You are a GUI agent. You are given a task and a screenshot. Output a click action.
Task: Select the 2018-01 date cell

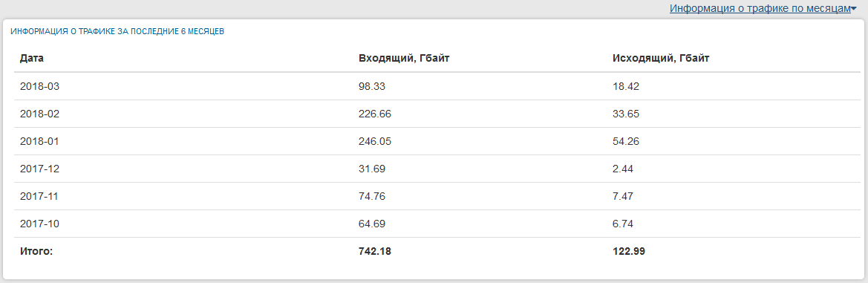[39, 141]
